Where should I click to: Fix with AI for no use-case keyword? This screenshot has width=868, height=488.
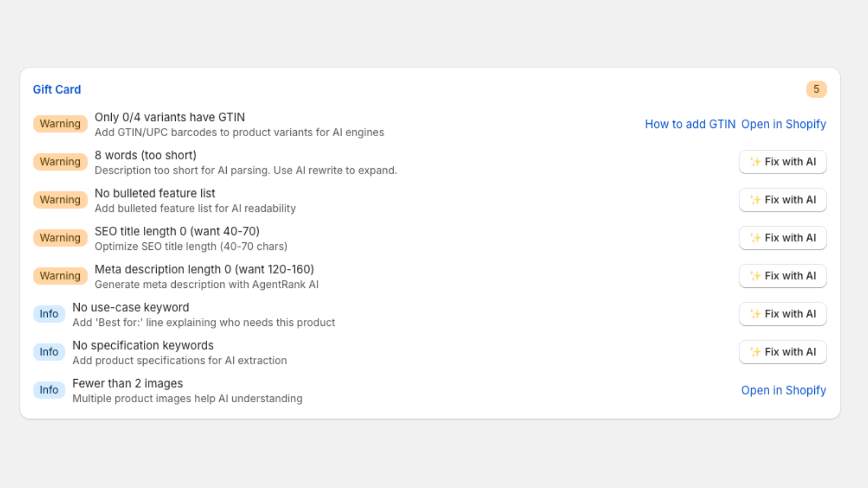pyautogui.click(x=782, y=313)
